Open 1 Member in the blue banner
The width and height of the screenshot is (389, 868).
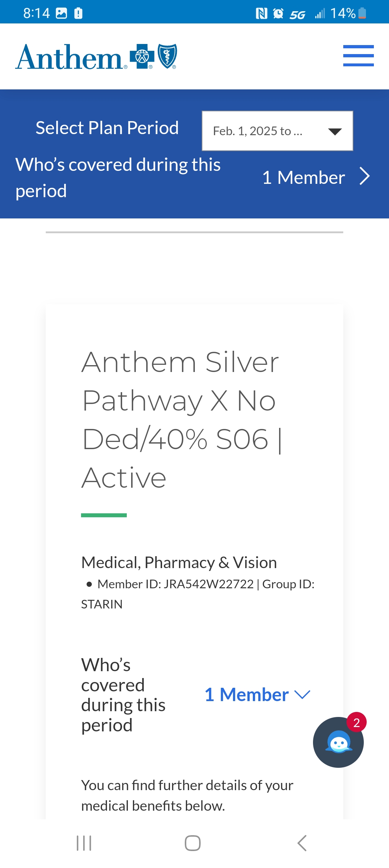coord(304,177)
